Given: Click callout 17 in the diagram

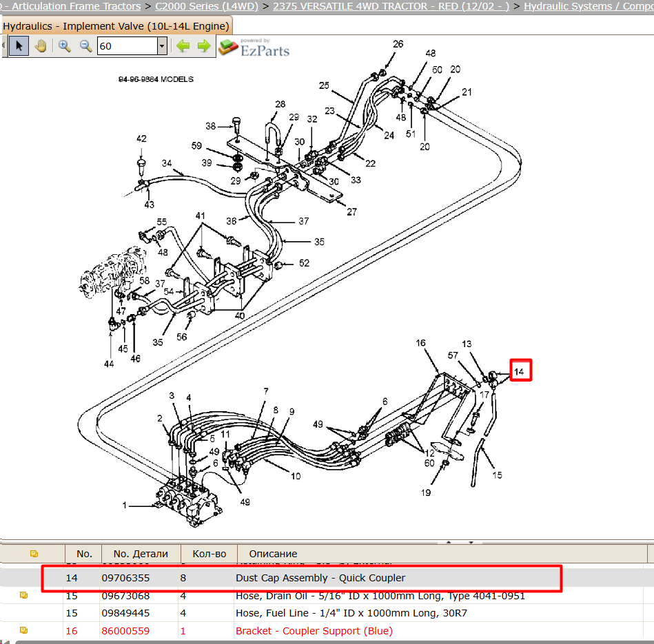Looking at the screenshot, I should [484, 394].
